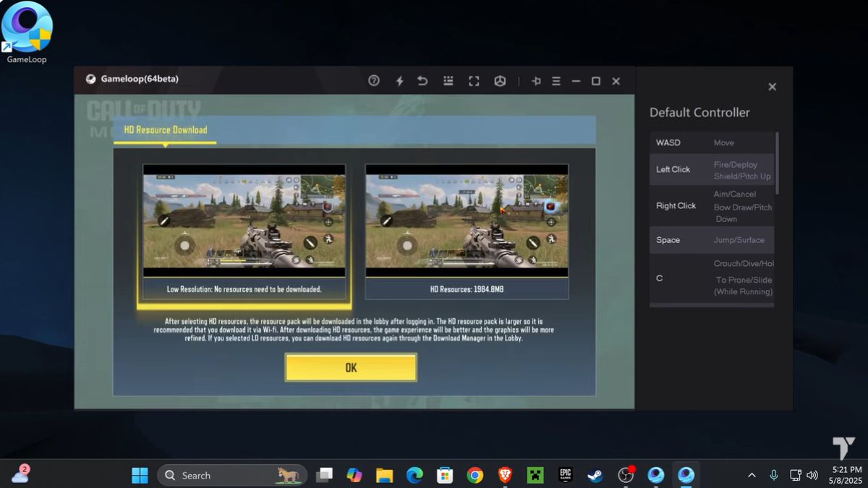Click the Default Controller list scrollbar
Viewport: 868px width, 488px height.
777,163
